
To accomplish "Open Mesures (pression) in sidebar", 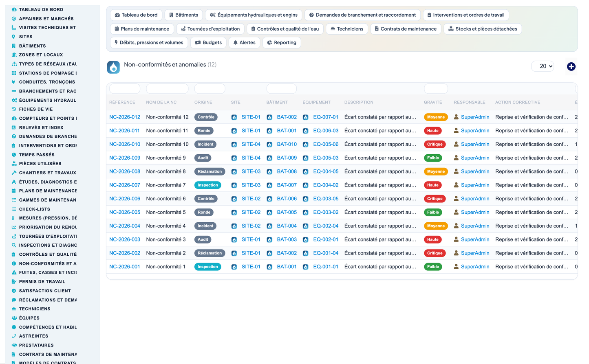I will tap(48, 218).
